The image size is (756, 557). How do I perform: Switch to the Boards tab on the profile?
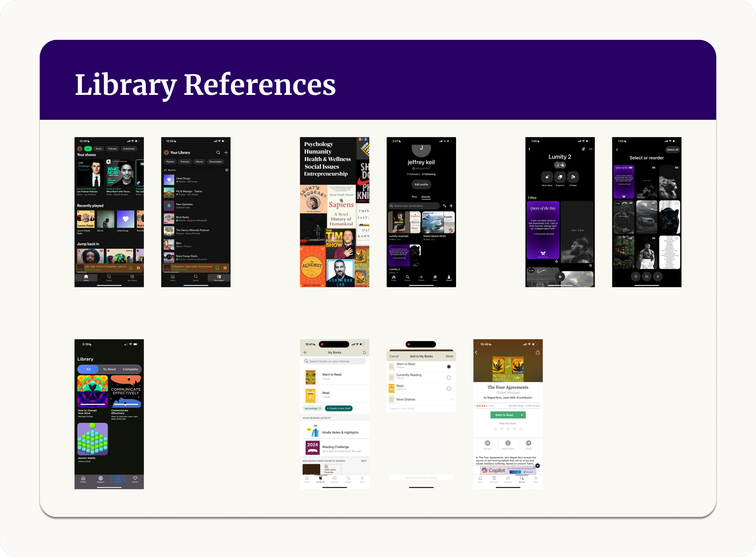tap(426, 196)
